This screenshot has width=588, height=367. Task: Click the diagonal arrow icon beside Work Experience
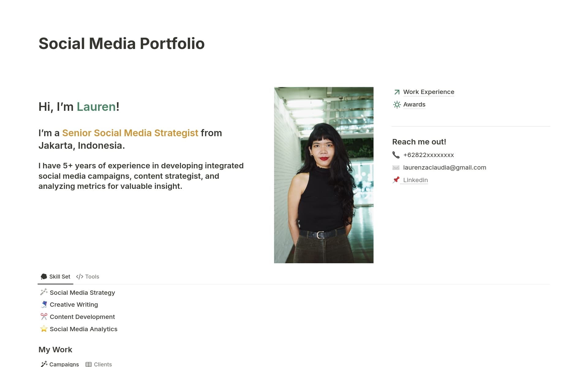coord(397,92)
